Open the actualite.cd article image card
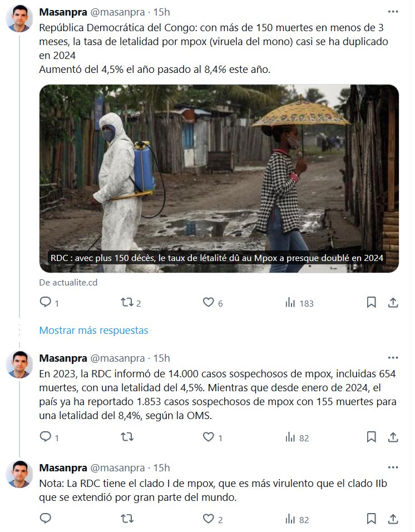This screenshot has width=415, height=532. click(219, 178)
